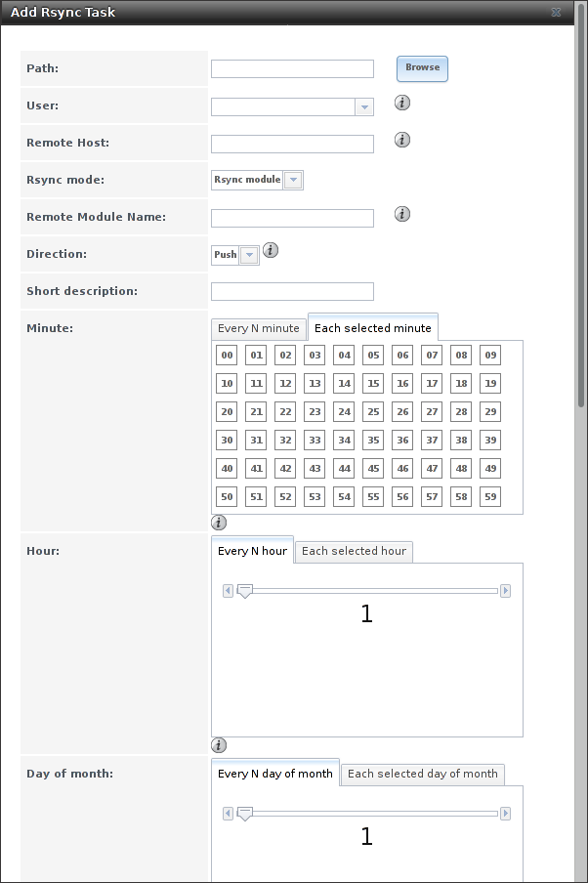Viewport: 588px width, 883px height.
Task: Enable minute 45 in the minute grid
Action: click(373, 469)
